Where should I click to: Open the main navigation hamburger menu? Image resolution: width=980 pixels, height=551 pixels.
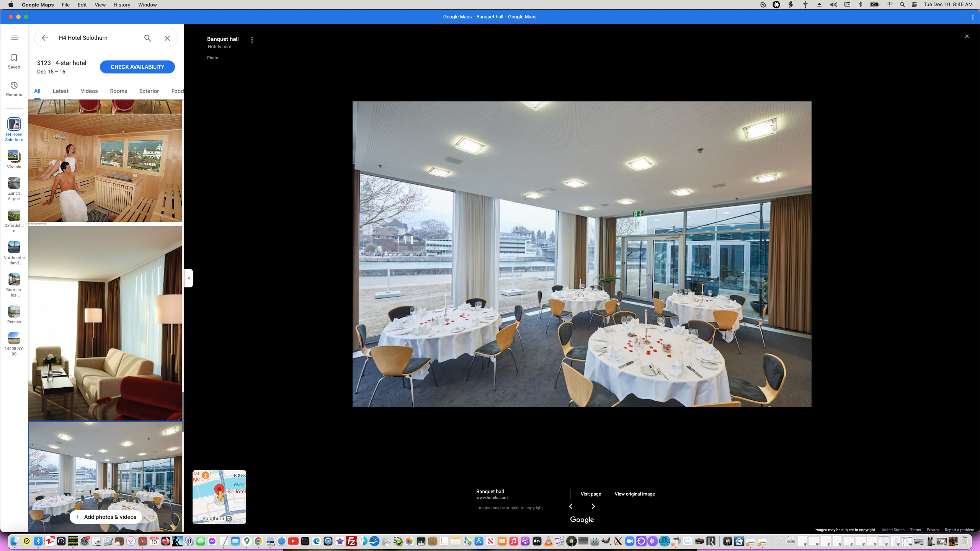click(14, 38)
